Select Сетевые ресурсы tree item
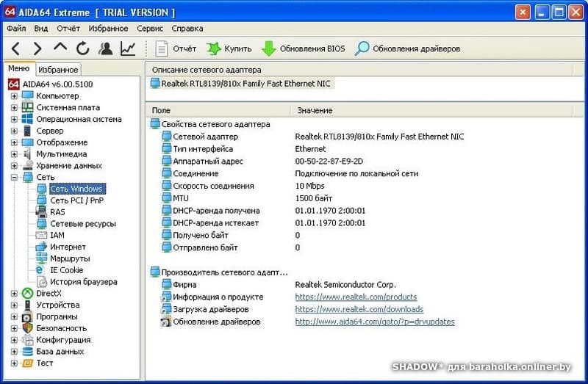The width and height of the screenshot is (588, 384). (x=83, y=224)
